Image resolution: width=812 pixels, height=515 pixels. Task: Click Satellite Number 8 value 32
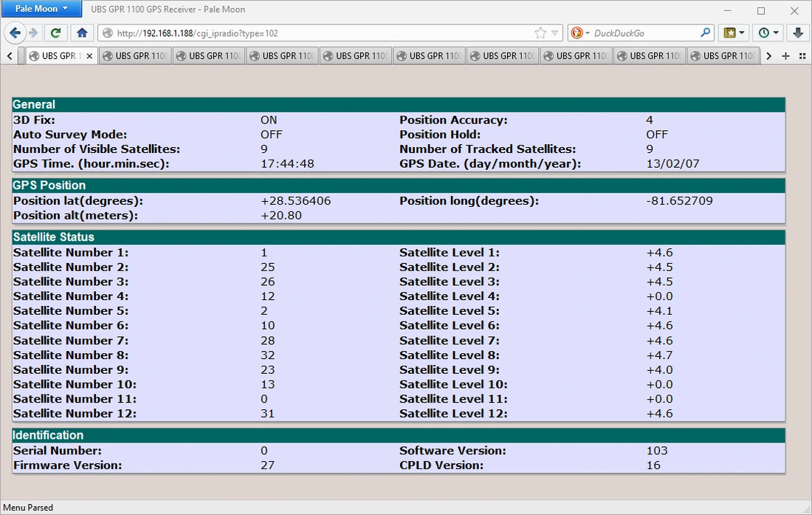click(x=268, y=355)
